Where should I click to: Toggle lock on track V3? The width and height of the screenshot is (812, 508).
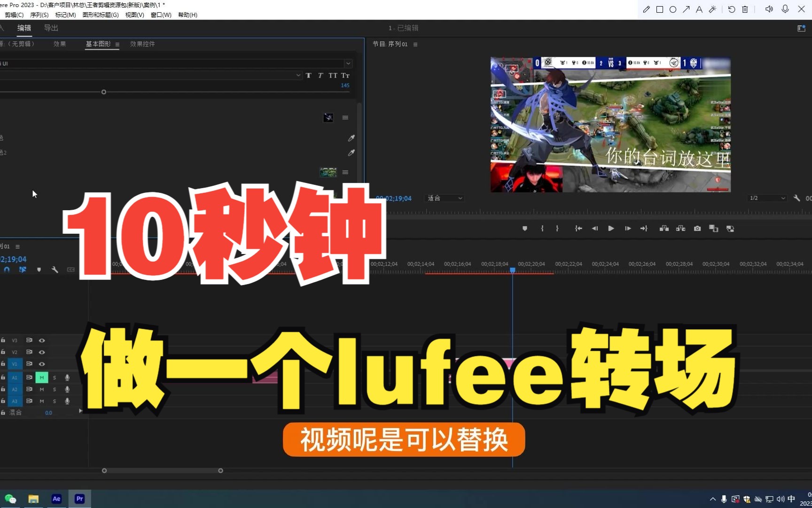click(x=3, y=340)
